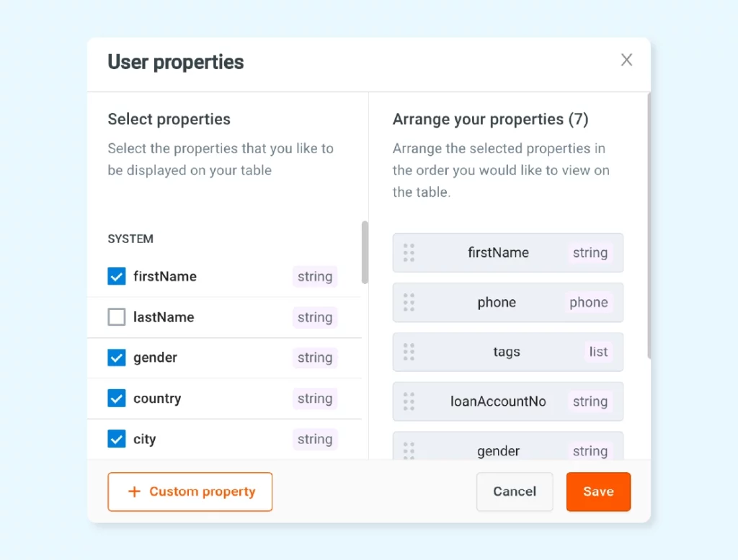
Task: Select the phone item in arrange list
Action: tap(508, 303)
